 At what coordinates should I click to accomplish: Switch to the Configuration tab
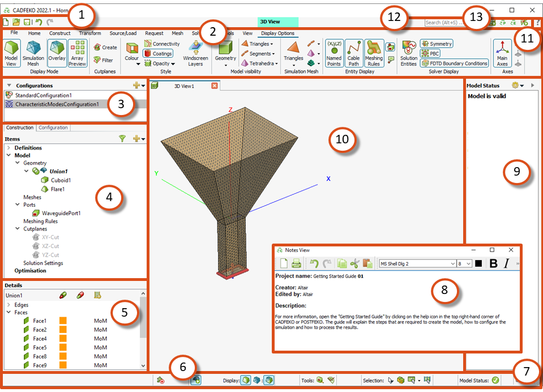(x=53, y=128)
